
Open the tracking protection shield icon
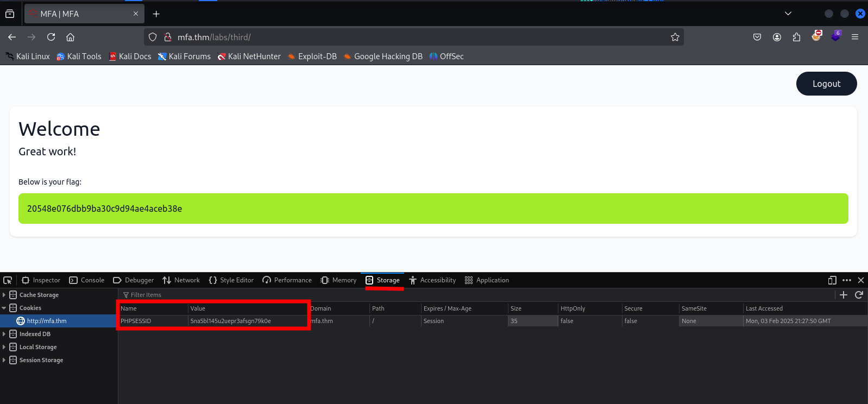pos(153,37)
